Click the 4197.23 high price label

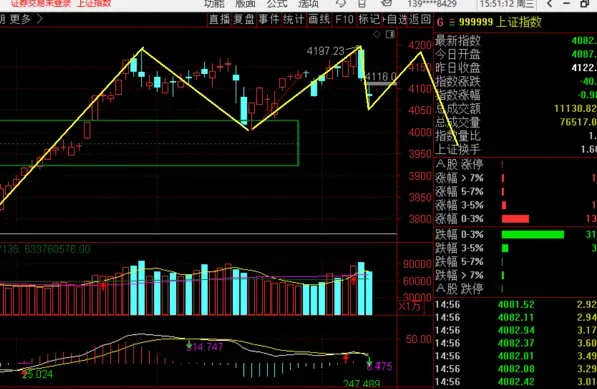pyautogui.click(x=326, y=51)
